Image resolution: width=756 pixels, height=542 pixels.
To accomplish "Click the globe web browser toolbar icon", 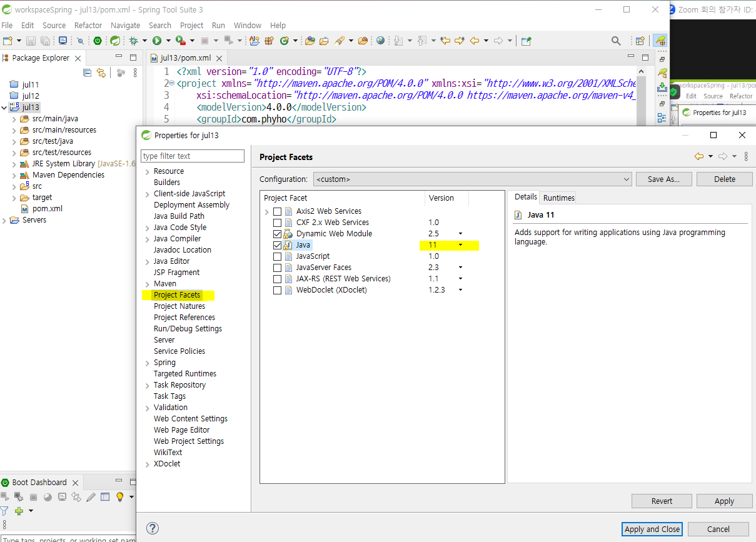I will [x=380, y=41].
